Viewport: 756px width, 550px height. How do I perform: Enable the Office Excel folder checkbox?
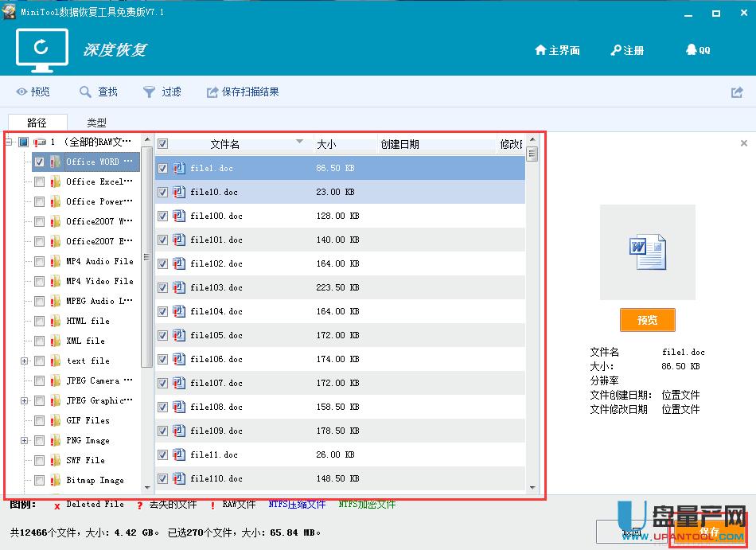tap(39, 181)
